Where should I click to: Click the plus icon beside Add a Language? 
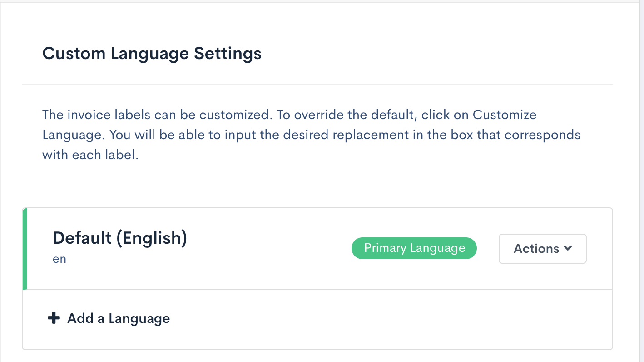(x=54, y=318)
